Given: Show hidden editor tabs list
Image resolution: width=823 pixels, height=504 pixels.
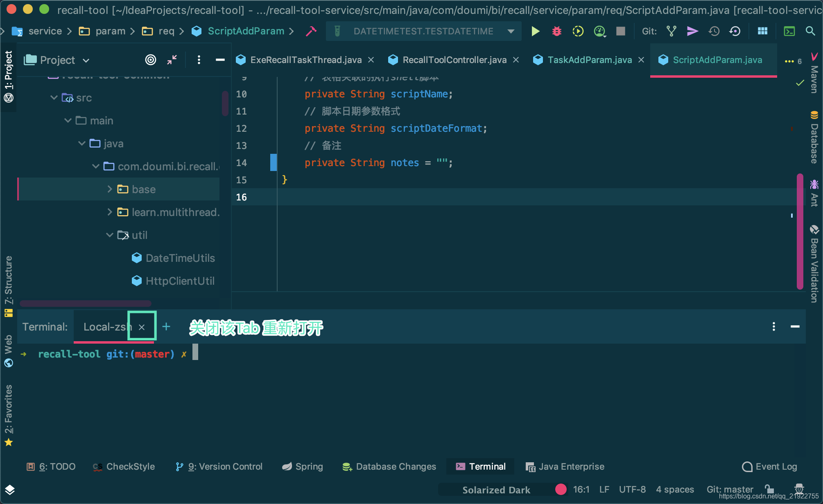Looking at the screenshot, I should coord(793,61).
